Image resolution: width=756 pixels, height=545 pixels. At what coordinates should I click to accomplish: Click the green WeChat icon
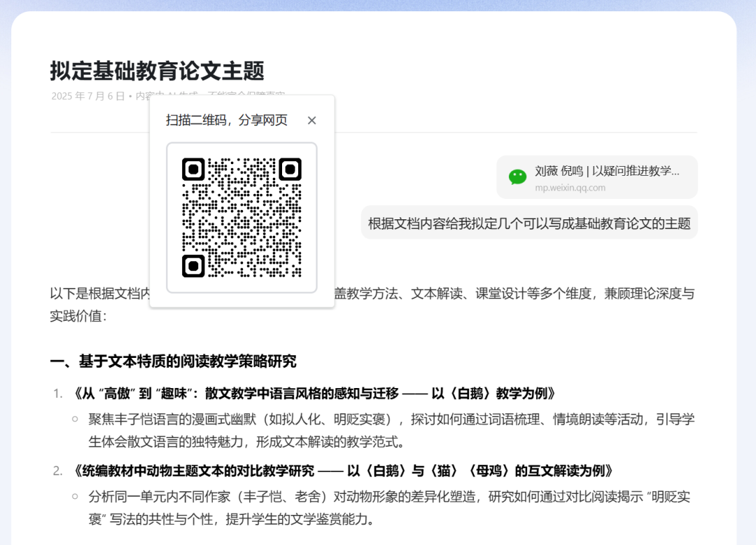click(517, 177)
